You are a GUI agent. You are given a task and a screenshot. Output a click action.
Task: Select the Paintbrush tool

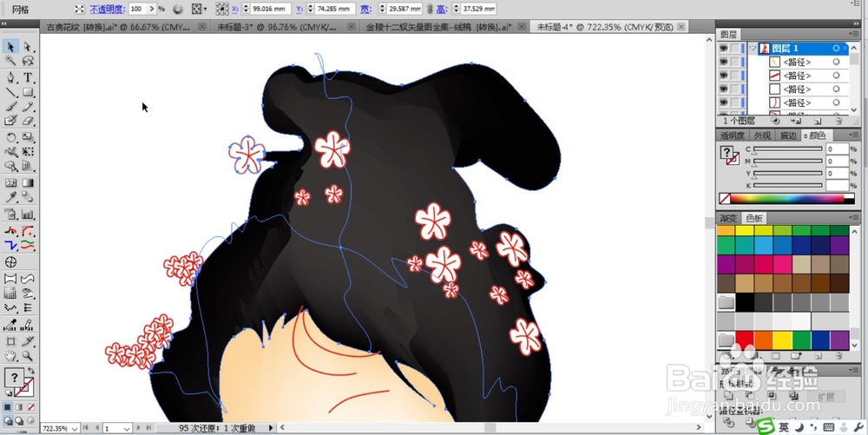point(10,106)
